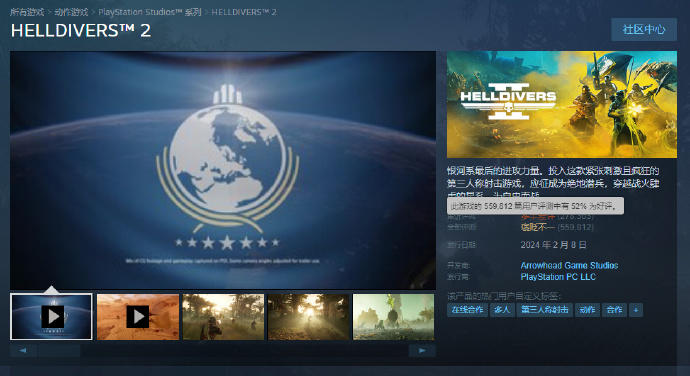Click the right arrow of thumbnail strip
690x376 pixels.
pos(422,350)
